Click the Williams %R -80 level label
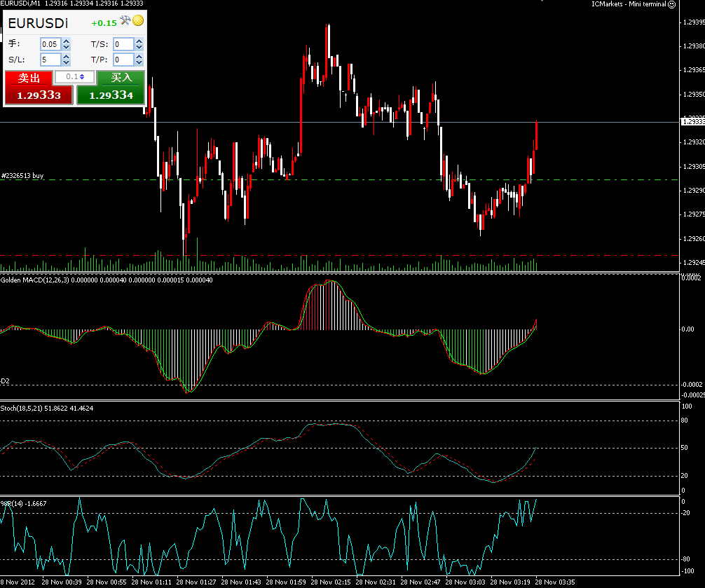 point(685,559)
